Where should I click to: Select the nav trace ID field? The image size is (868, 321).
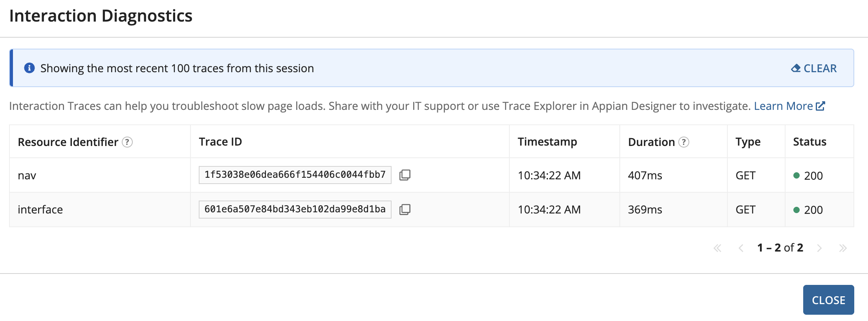(295, 175)
